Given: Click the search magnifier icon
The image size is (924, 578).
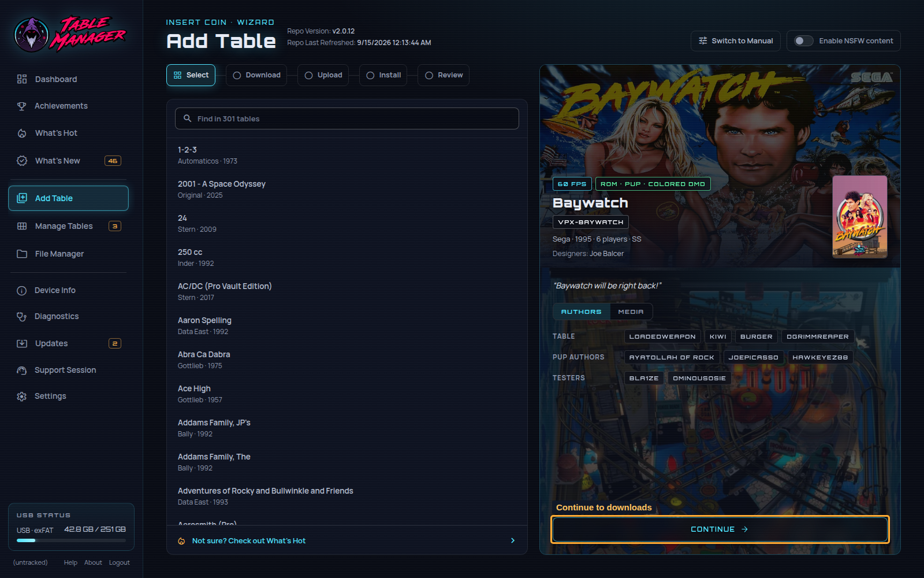Looking at the screenshot, I should 188,118.
